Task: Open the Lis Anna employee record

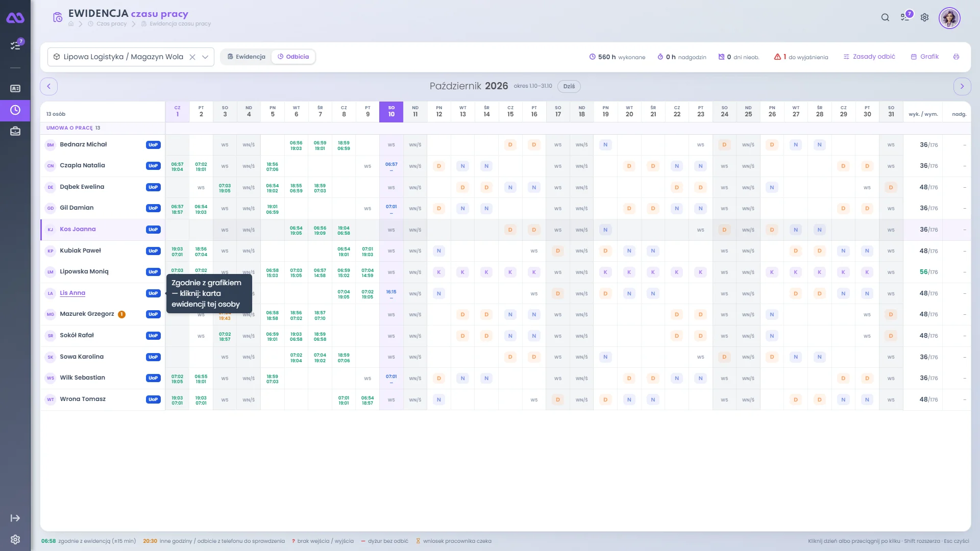Action: [x=72, y=293]
